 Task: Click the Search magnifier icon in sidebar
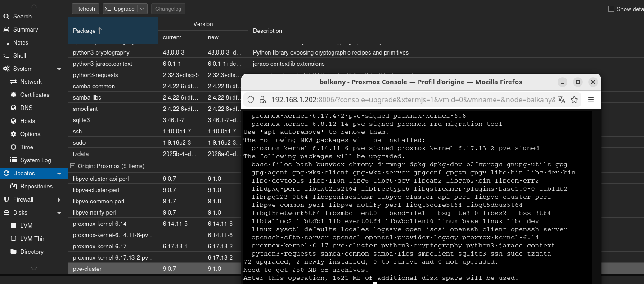(x=6, y=17)
